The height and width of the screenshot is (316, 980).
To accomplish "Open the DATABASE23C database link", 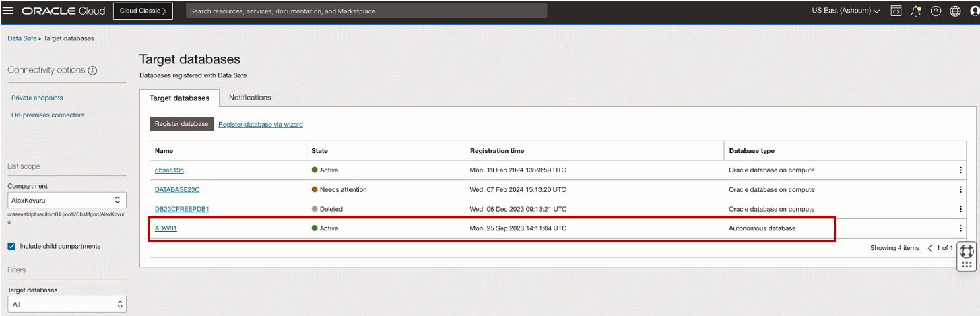I will point(177,190).
